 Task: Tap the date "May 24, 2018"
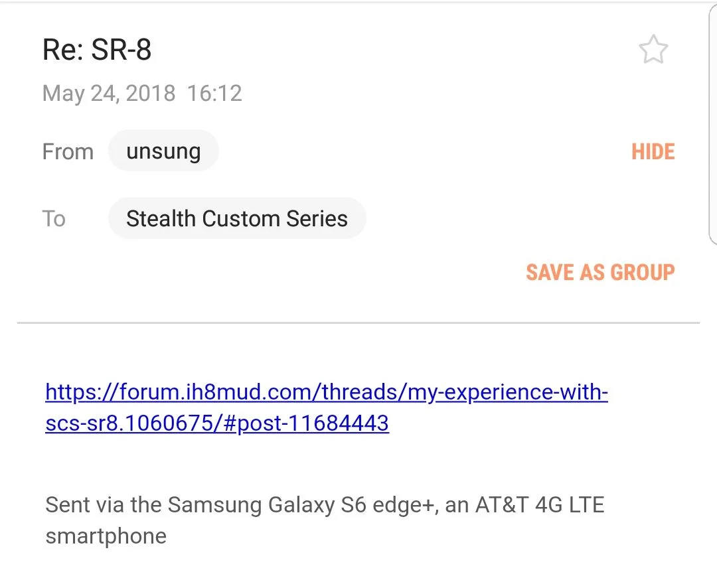[109, 93]
